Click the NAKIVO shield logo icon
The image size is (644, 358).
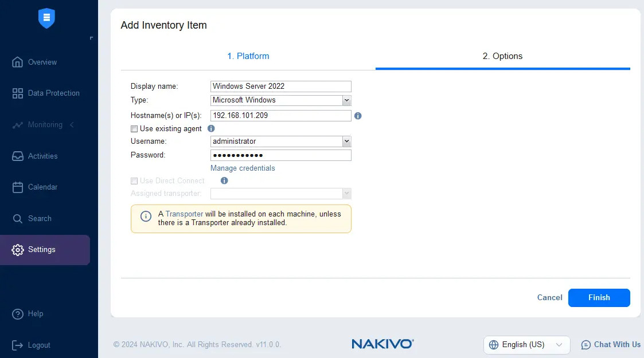tap(46, 18)
